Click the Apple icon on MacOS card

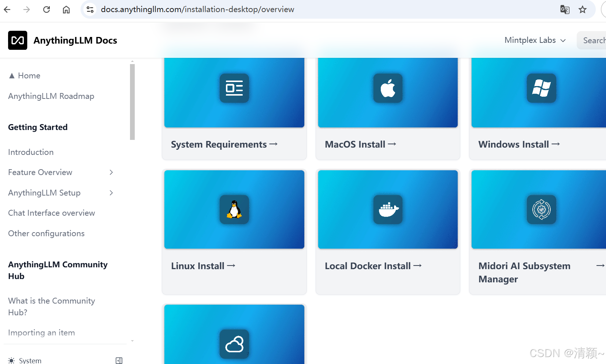[x=388, y=88]
